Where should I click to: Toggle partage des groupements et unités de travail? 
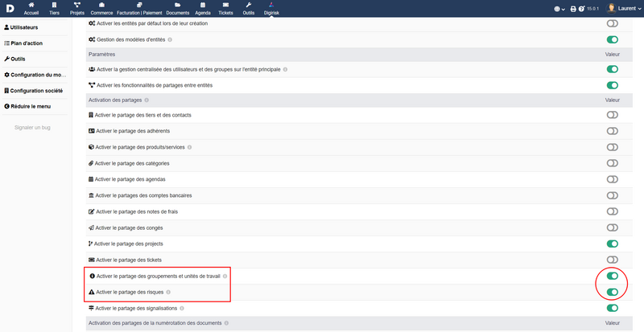pos(612,277)
